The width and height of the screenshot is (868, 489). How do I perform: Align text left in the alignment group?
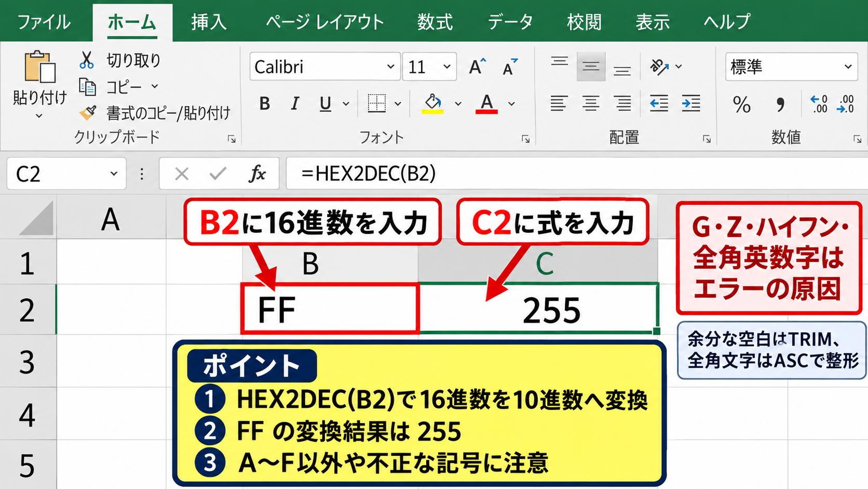click(x=559, y=103)
